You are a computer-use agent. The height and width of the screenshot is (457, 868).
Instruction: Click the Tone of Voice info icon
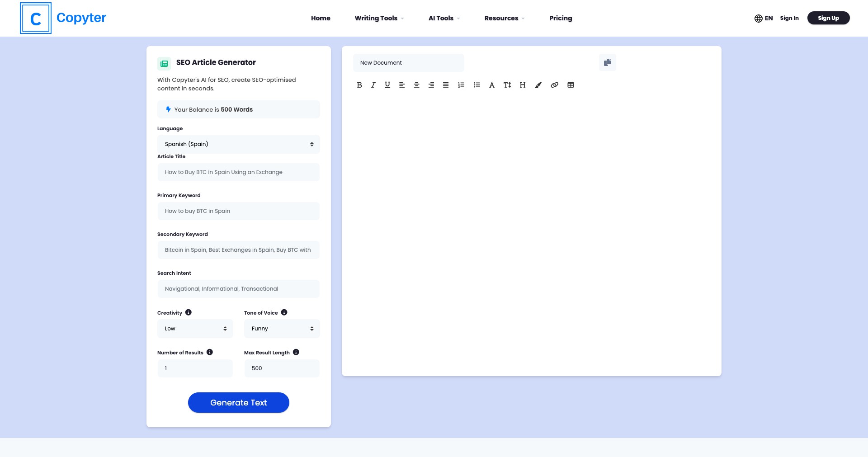[x=284, y=312]
